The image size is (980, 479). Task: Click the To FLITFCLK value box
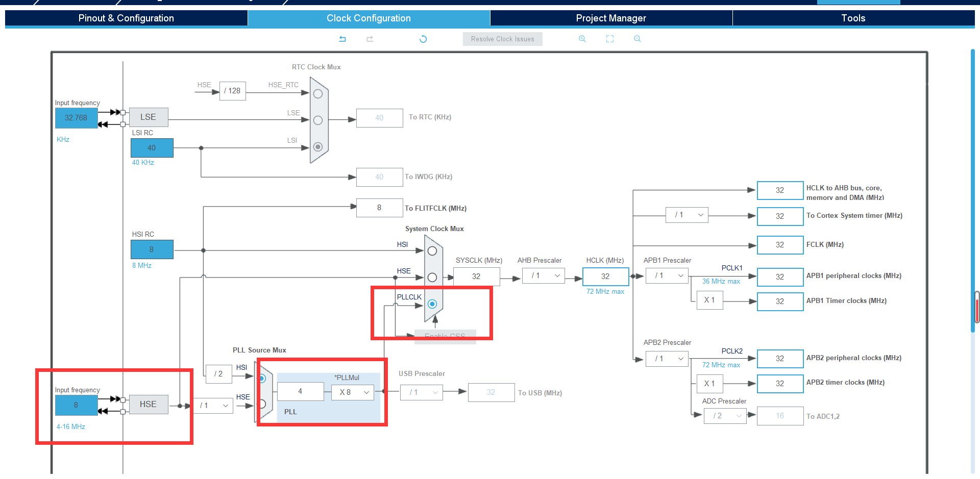[379, 208]
